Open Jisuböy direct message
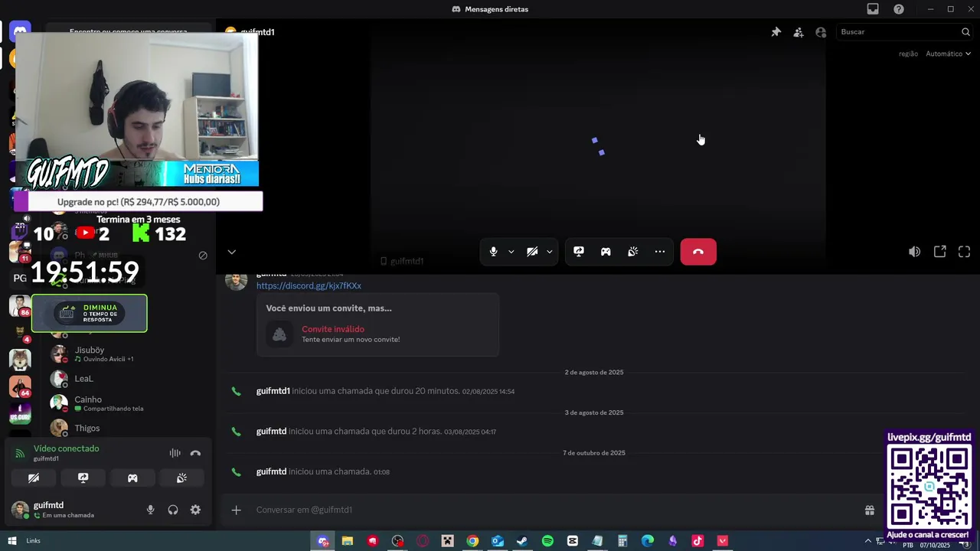Screen dimensions: 980x551 click(x=126, y=354)
